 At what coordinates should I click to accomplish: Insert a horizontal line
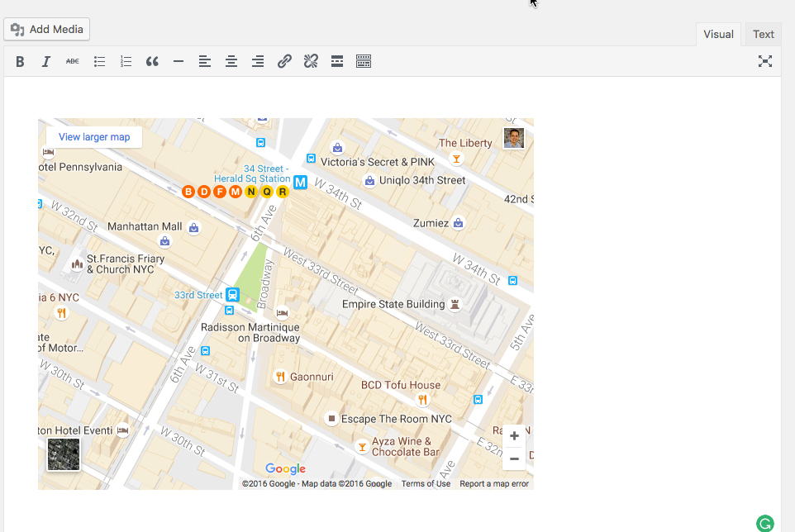179,61
